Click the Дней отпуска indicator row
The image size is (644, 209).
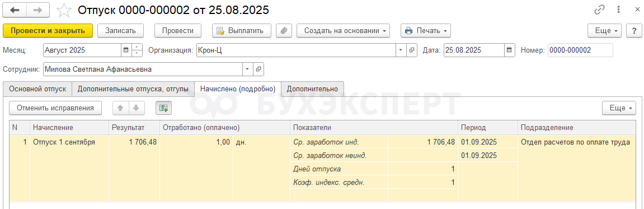374,169
